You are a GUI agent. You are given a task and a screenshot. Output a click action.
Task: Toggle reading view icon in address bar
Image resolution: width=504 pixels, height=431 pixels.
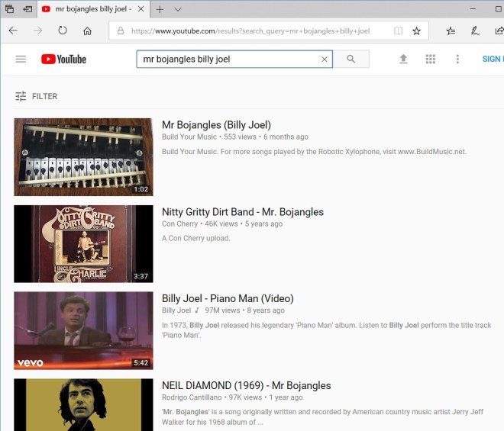399,31
